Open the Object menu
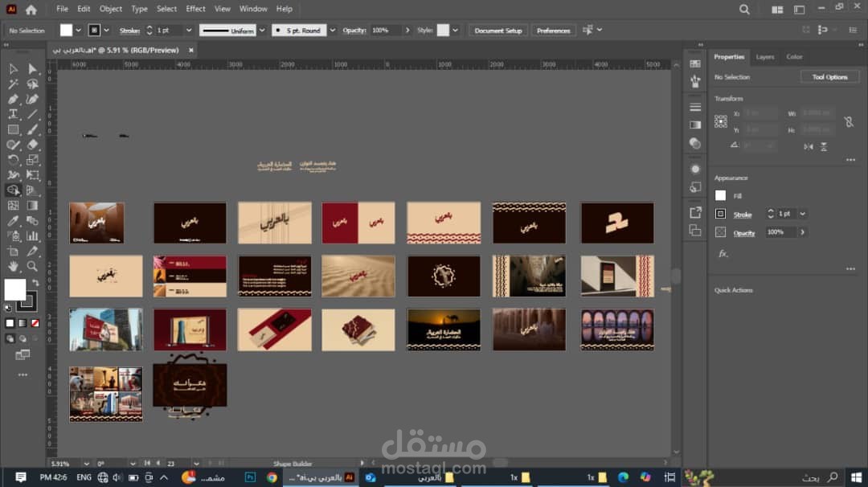This screenshot has width=868, height=487. coord(111,9)
